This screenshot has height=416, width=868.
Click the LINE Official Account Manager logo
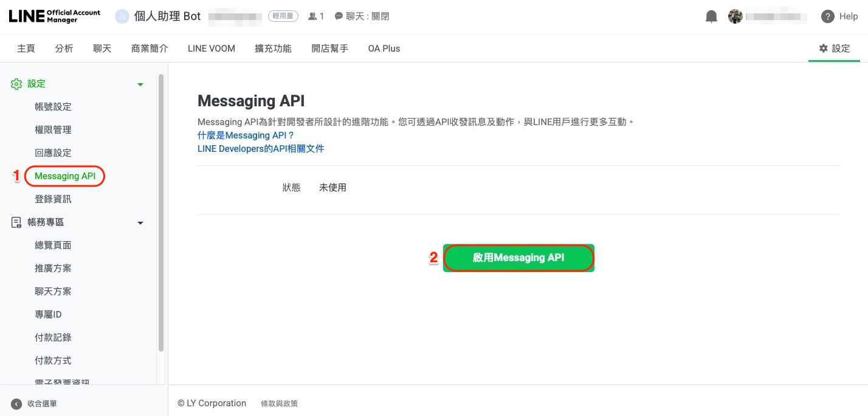pos(55,16)
